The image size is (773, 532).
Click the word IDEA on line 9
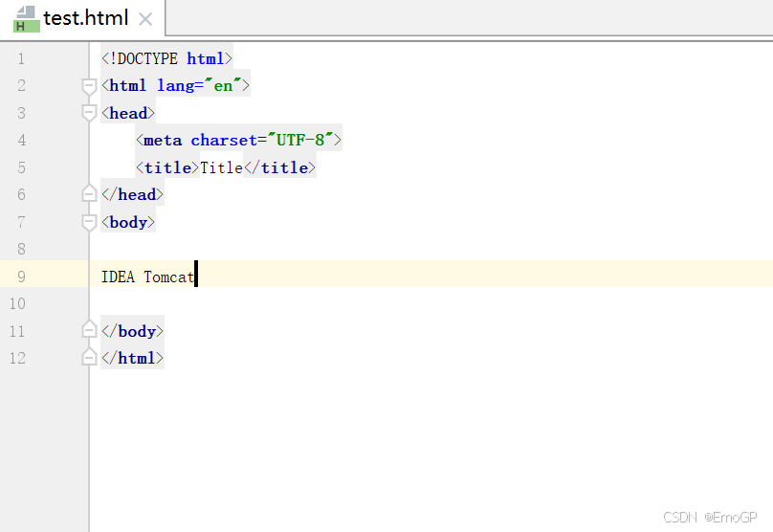pos(118,277)
